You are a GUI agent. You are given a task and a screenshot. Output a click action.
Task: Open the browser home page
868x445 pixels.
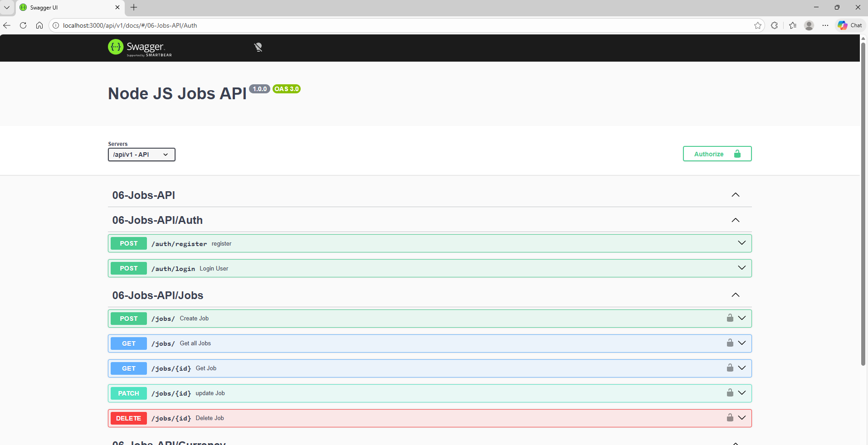click(x=39, y=25)
